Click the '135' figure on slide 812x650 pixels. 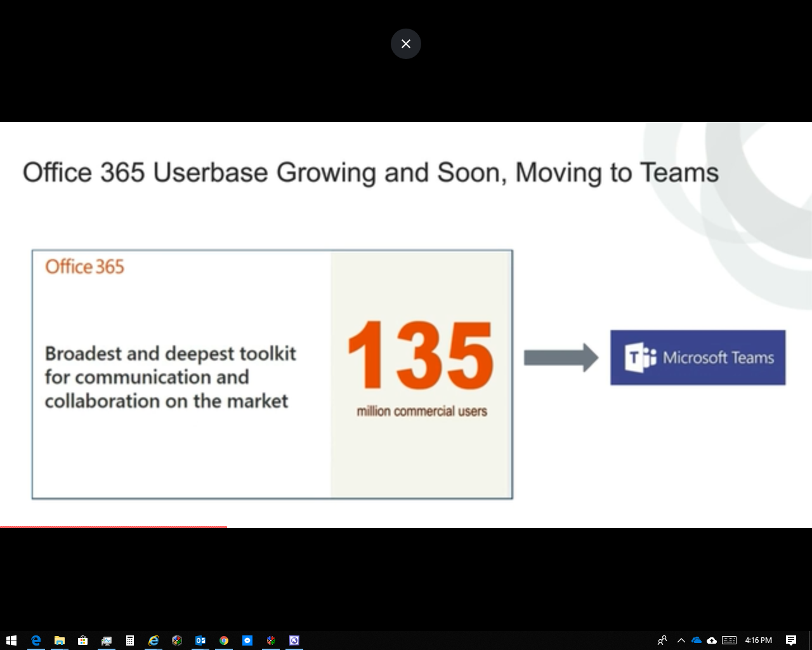(421, 355)
